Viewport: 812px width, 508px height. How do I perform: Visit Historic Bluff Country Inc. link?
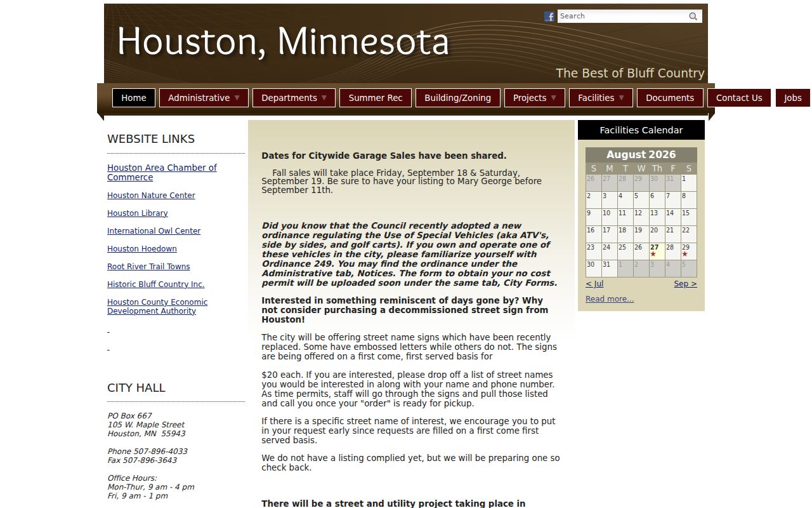click(x=155, y=284)
